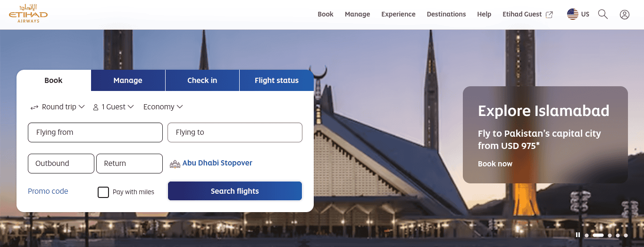This screenshot has height=247, width=644.
Task: Click the Etihad Airways logo
Action: coord(28,14)
